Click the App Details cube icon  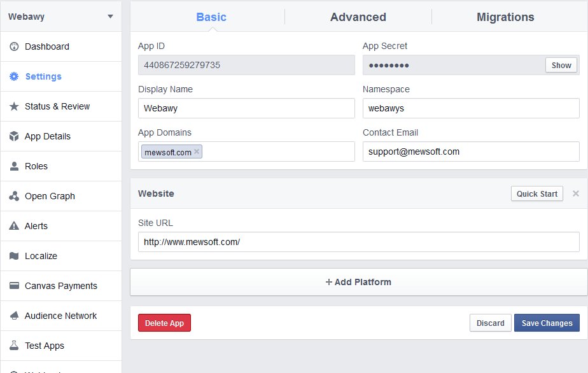(x=14, y=136)
